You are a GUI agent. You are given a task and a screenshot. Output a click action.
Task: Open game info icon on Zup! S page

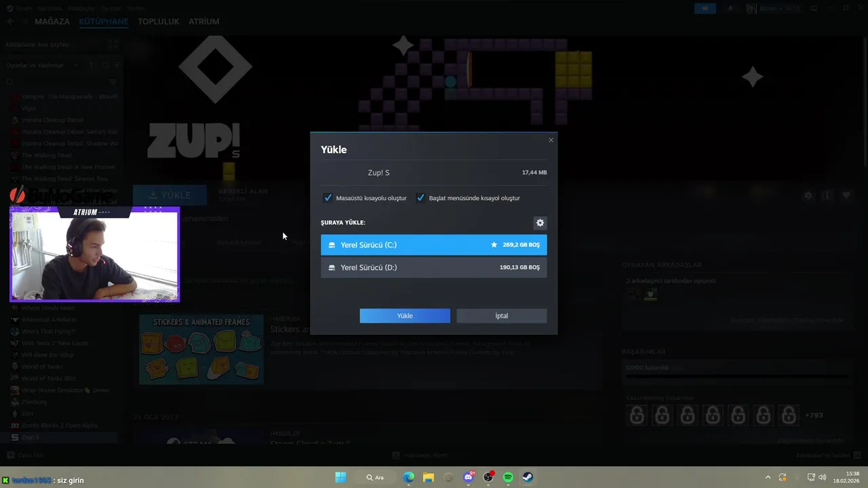[x=827, y=195]
